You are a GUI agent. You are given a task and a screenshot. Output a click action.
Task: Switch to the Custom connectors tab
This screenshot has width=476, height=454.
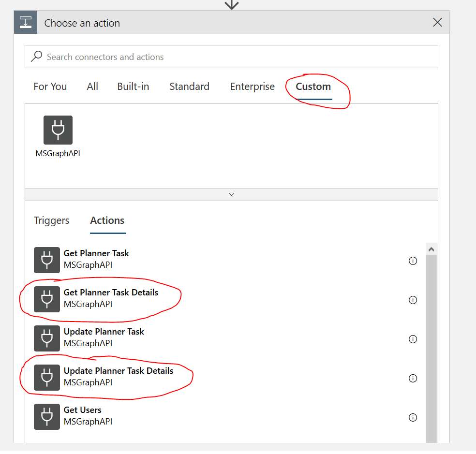coord(313,87)
